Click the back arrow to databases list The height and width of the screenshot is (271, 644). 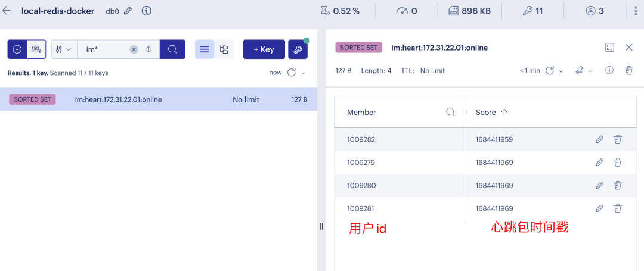tap(7, 11)
